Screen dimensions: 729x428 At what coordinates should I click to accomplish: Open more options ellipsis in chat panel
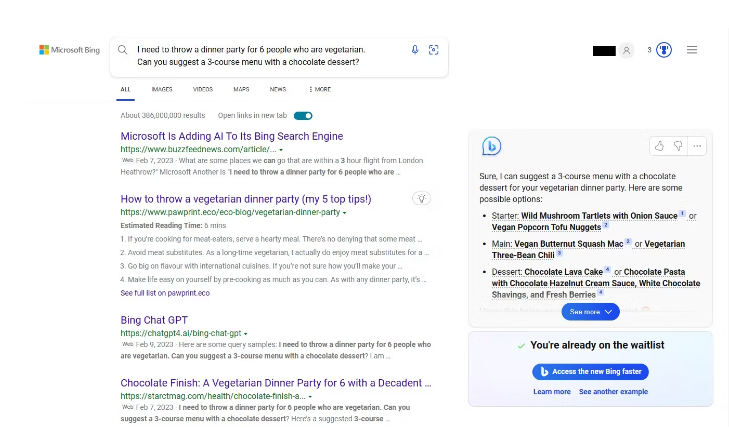697,146
